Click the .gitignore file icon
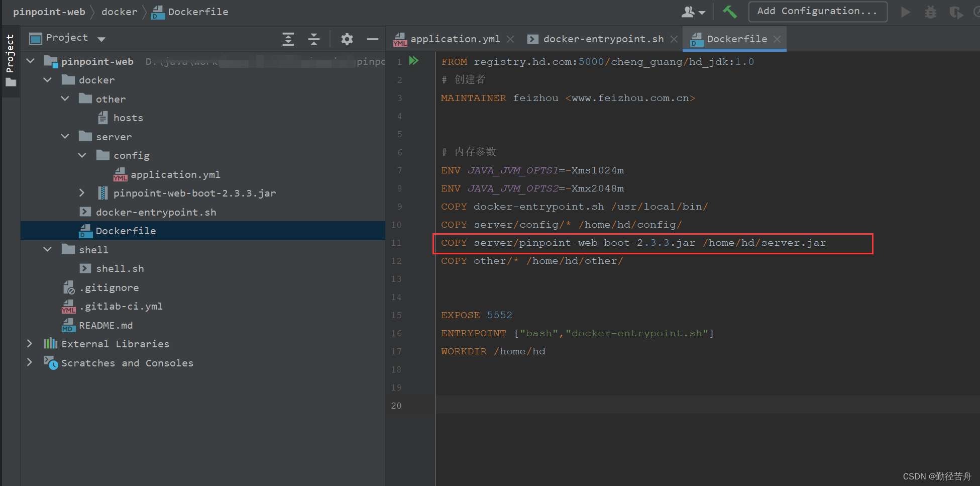The image size is (980, 486). pyautogui.click(x=69, y=287)
